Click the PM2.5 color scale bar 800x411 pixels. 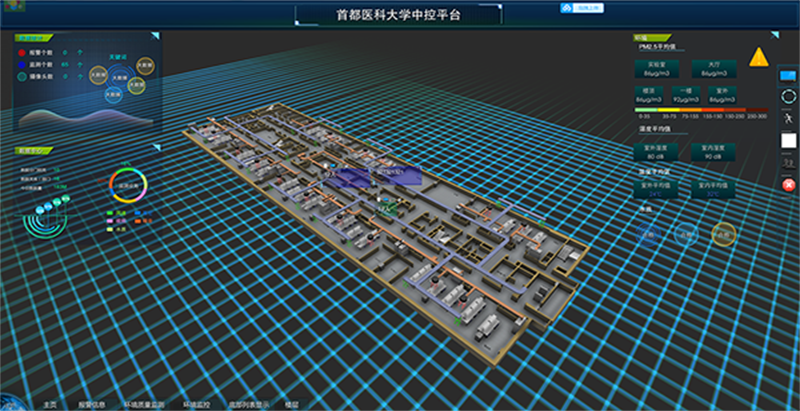702,110
